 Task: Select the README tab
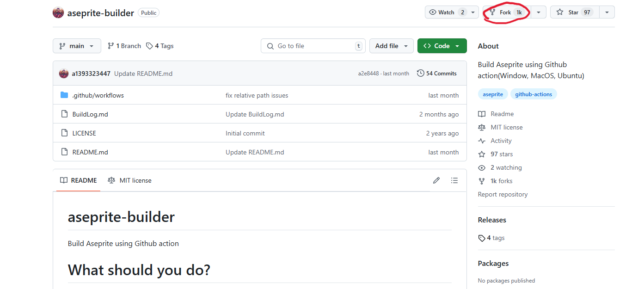pos(79,180)
